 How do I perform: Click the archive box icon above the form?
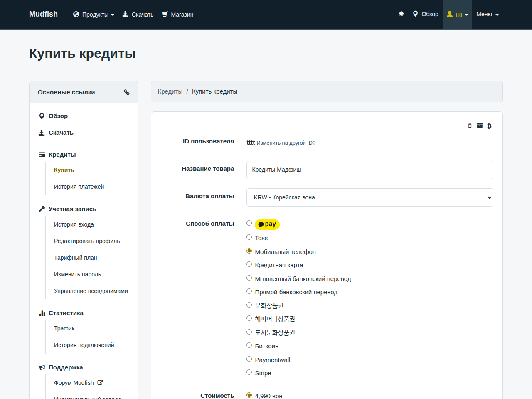[x=480, y=126]
